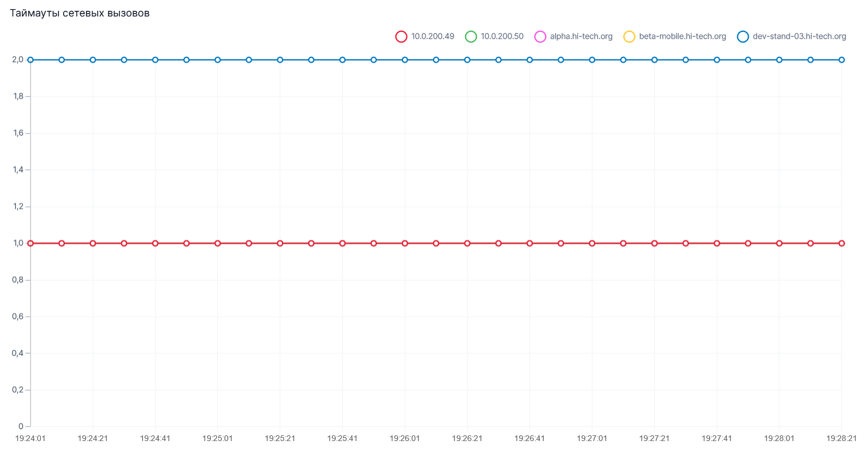Pick the blue data point at 19:27:01
This screenshot has width=868, height=449.
(x=592, y=60)
